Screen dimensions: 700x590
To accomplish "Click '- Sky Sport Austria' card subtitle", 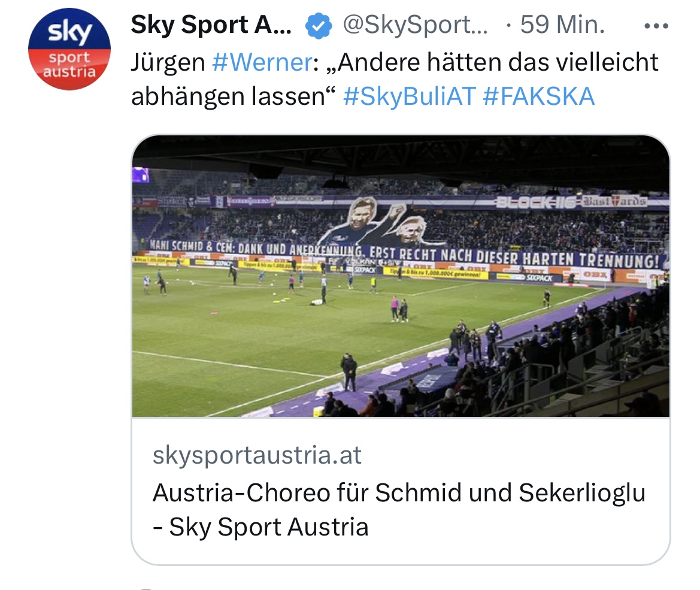I will point(260,527).
